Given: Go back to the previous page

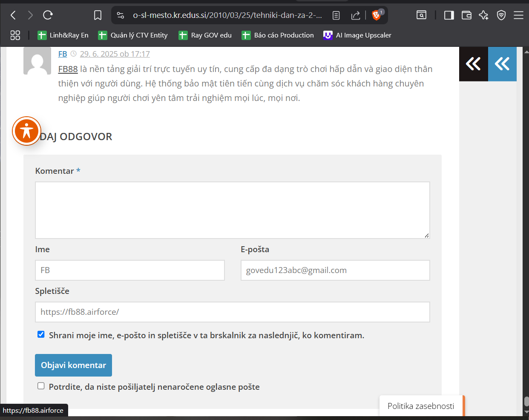Looking at the screenshot, I should pyautogui.click(x=13, y=15).
